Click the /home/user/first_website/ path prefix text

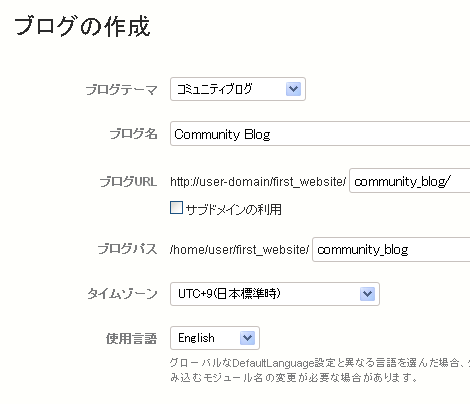pyautogui.click(x=239, y=249)
